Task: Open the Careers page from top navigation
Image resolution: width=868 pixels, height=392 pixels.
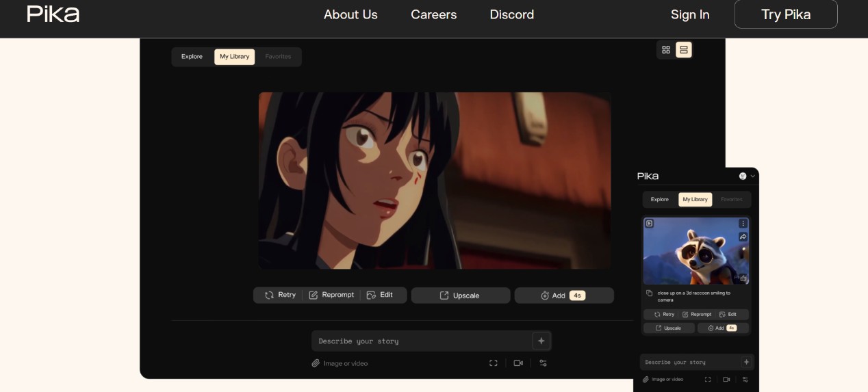Action: (433, 14)
